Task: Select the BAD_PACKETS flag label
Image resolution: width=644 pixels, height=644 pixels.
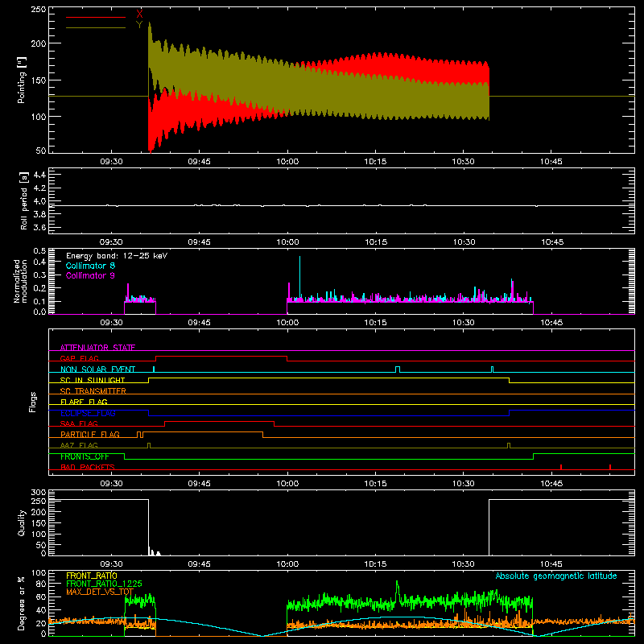Action: pyautogui.click(x=88, y=467)
